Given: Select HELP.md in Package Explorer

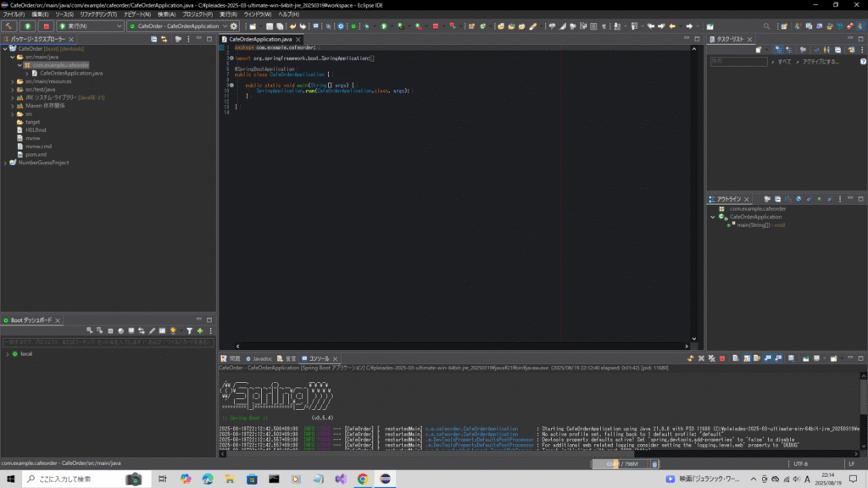Looking at the screenshot, I should coord(36,130).
